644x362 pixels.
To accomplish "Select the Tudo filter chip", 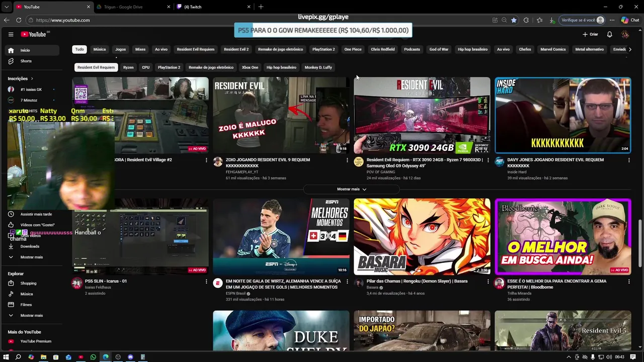I will 79,49.
